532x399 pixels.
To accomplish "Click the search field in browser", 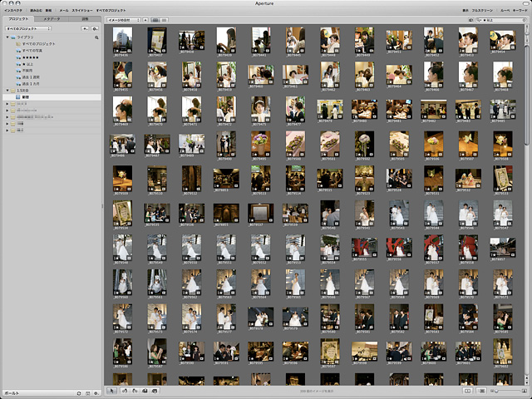I will tap(497, 18).
